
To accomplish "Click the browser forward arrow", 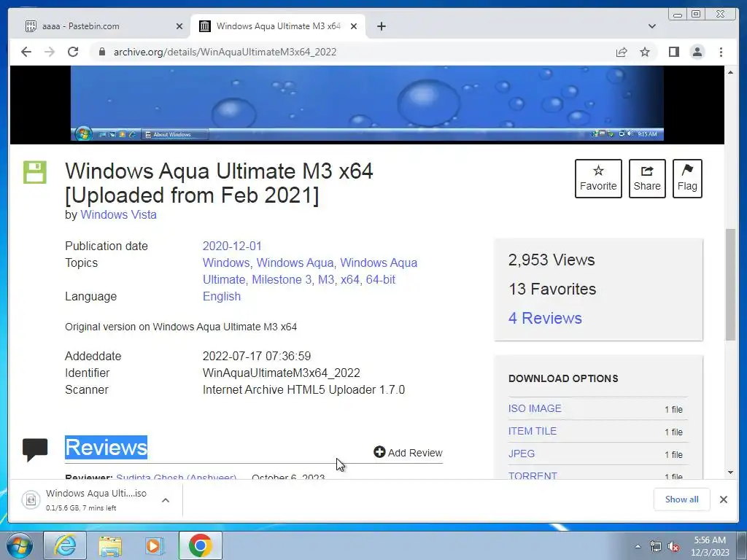I will (x=50, y=52).
